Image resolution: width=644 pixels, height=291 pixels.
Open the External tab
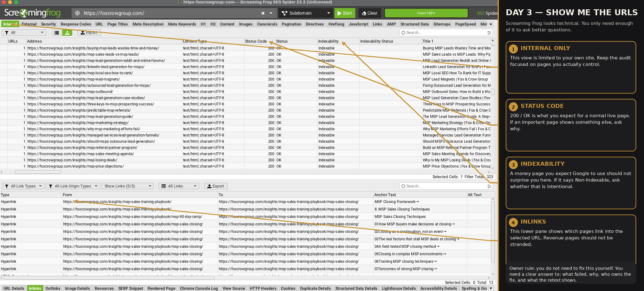(x=29, y=24)
